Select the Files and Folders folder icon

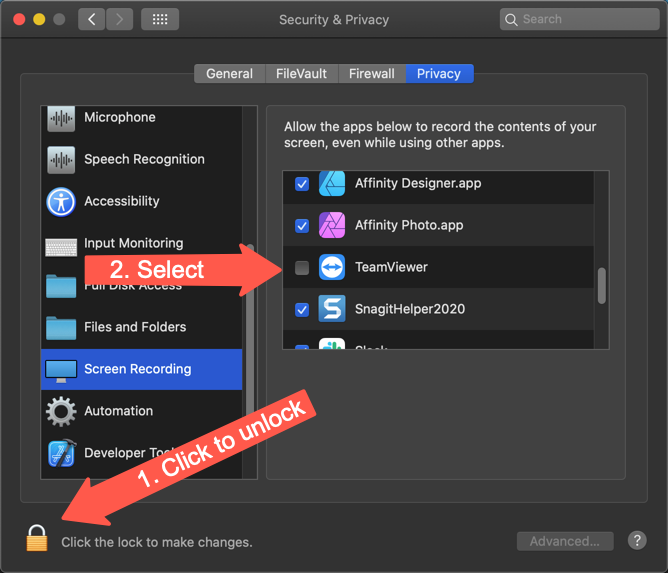pyautogui.click(x=61, y=328)
